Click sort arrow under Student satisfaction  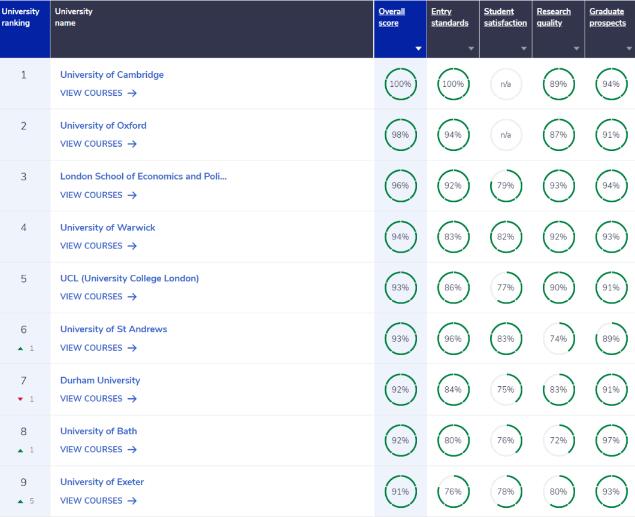[x=524, y=49]
